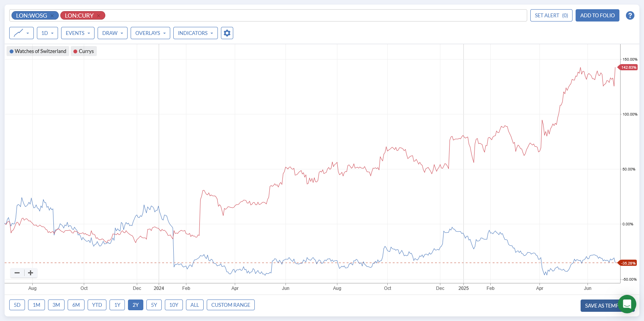Open the CUSTOM RANGE picker
This screenshot has width=644, height=321.
tap(231, 305)
